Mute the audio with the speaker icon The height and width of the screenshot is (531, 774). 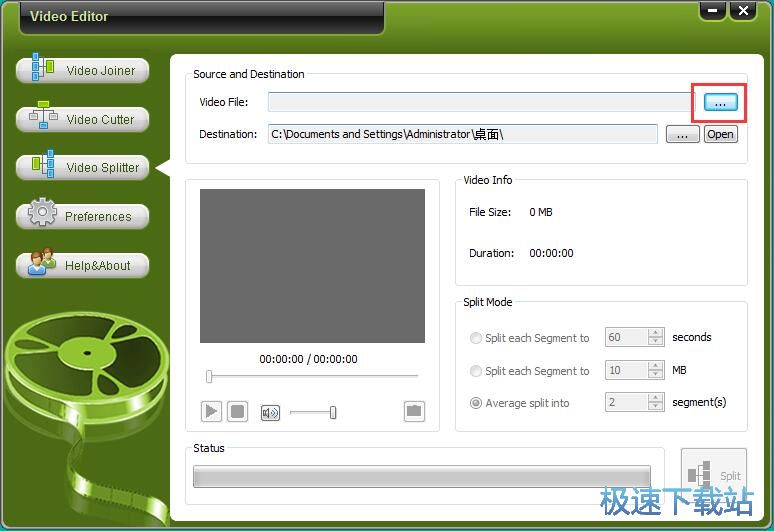point(270,413)
